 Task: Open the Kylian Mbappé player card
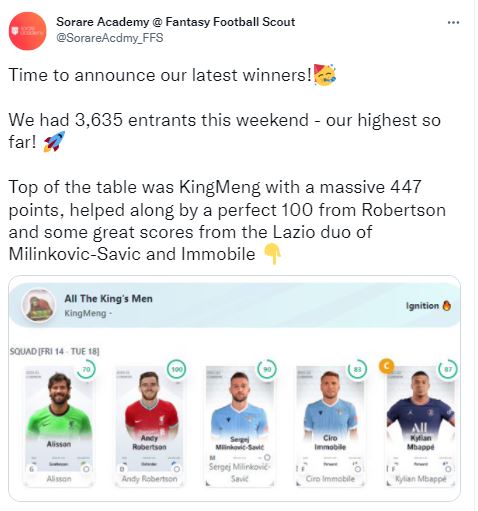tap(421, 426)
